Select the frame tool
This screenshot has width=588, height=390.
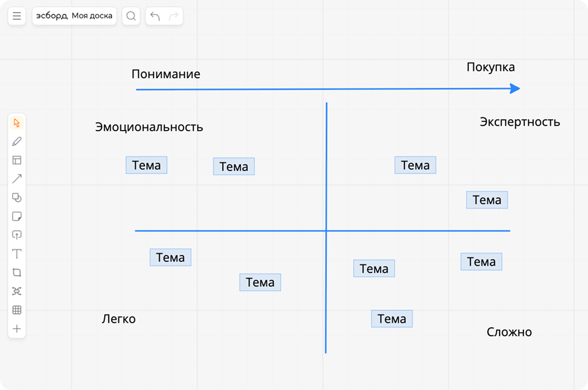(x=17, y=272)
